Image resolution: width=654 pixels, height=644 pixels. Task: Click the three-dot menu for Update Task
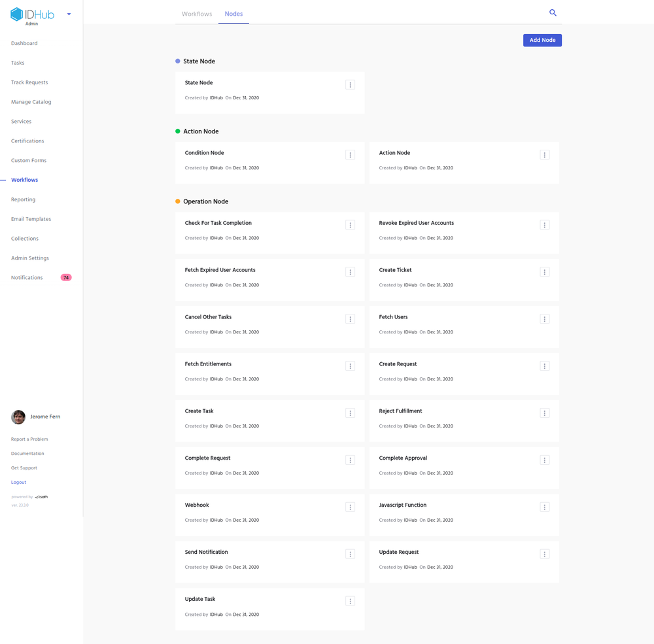tap(350, 601)
